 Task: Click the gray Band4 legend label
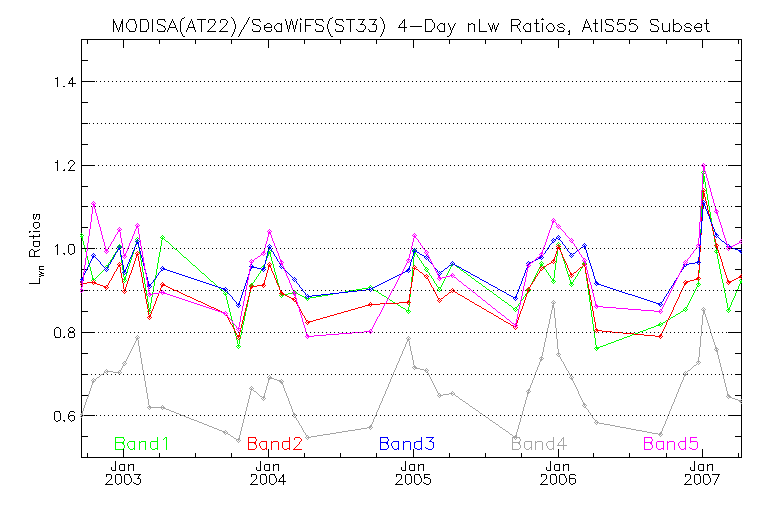pyautogui.click(x=539, y=444)
